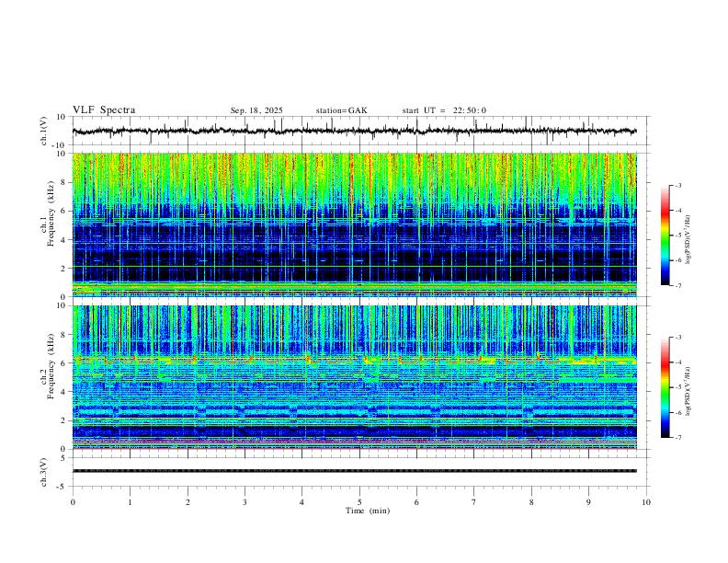
Task: Click time axis tick label "6"
Action: 416,502
